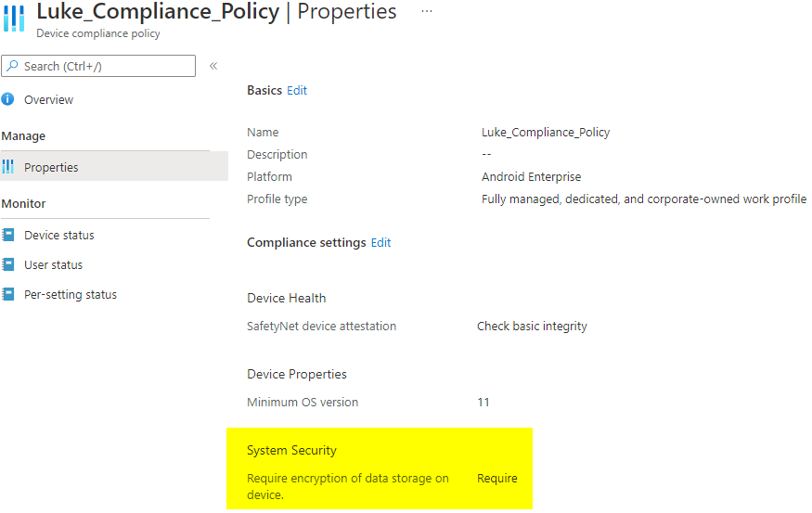Viewport: 812px width, 513px height.
Task: Click the magnifier icon in search box
Action: (x=12, y=66)
